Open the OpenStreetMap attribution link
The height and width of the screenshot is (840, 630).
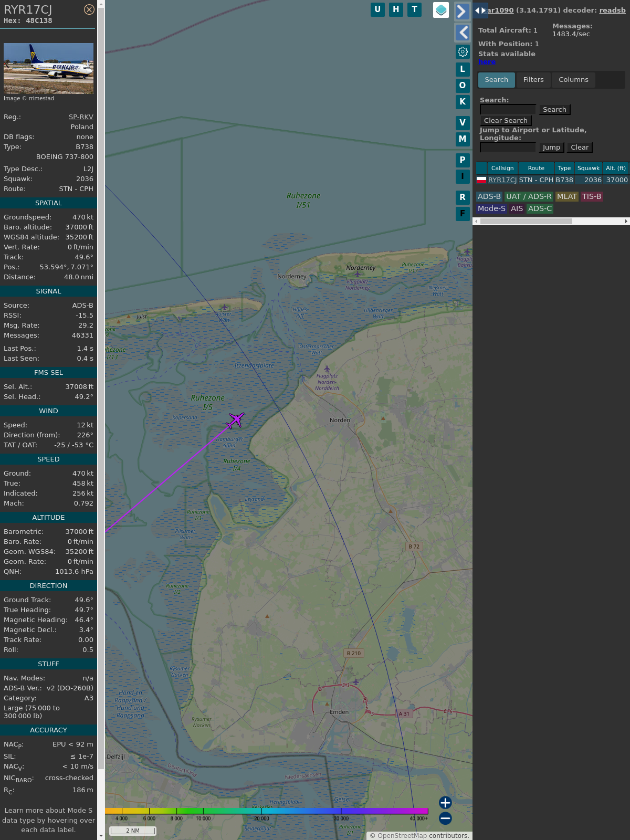pos(402,836)
